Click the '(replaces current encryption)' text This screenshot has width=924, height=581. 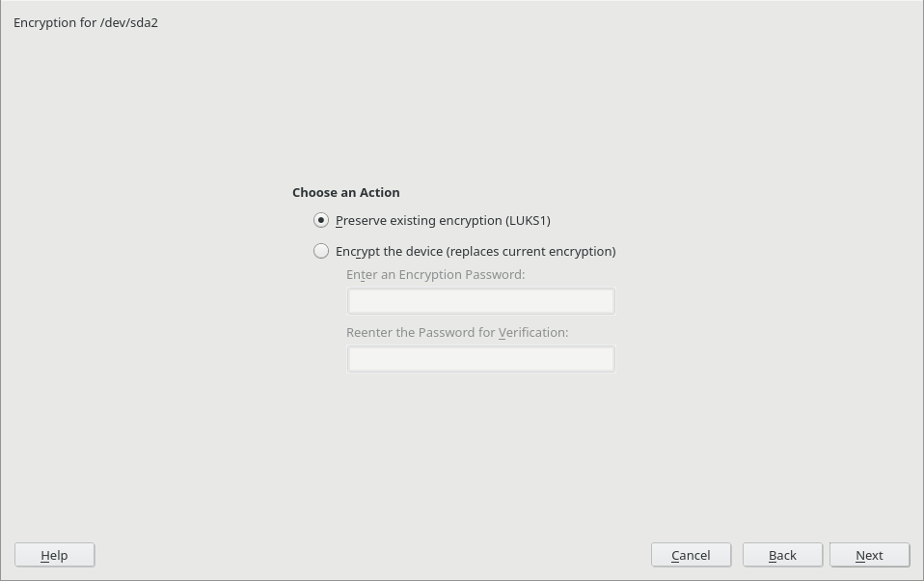tap(530, 251)
